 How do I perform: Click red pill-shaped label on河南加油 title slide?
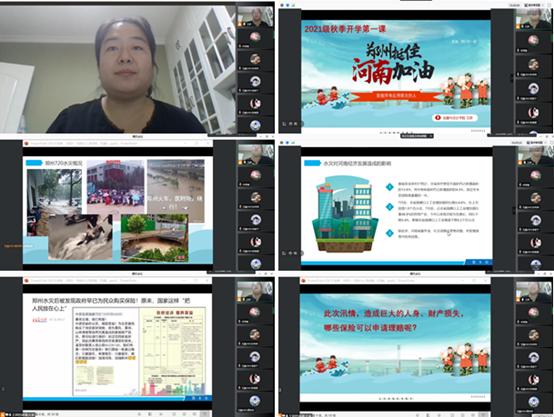(455, 117)
